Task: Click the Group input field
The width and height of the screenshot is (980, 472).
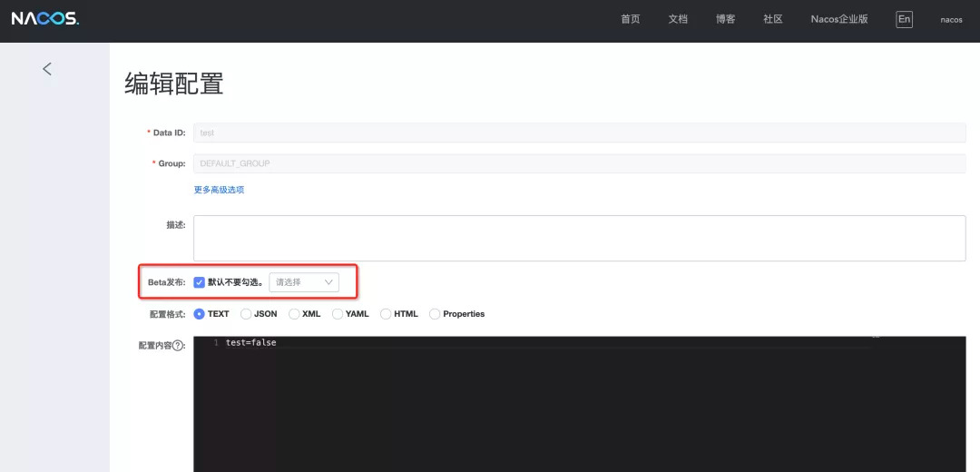Action: (579, 163)
